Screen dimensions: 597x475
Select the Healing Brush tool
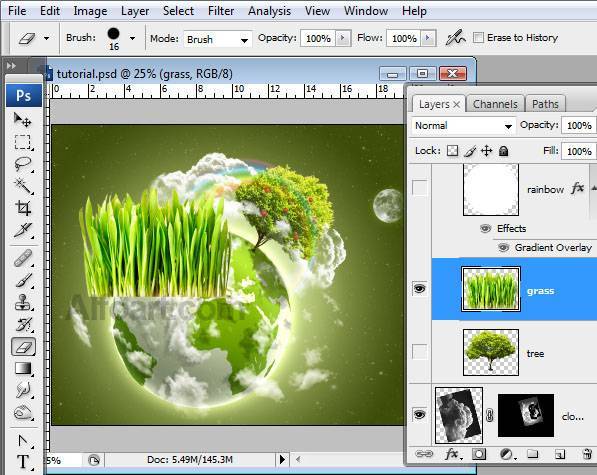[x=23, y=258]
